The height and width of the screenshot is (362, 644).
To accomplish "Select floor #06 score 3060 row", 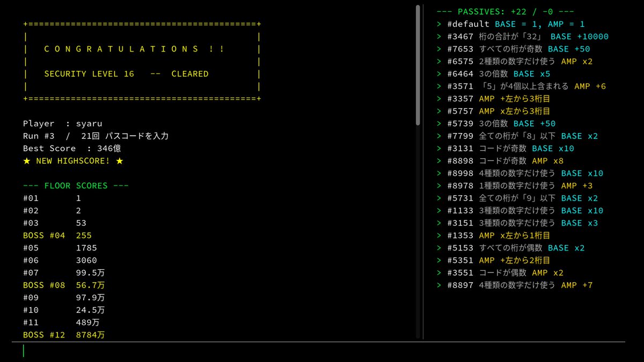I will tap(60, 261).
